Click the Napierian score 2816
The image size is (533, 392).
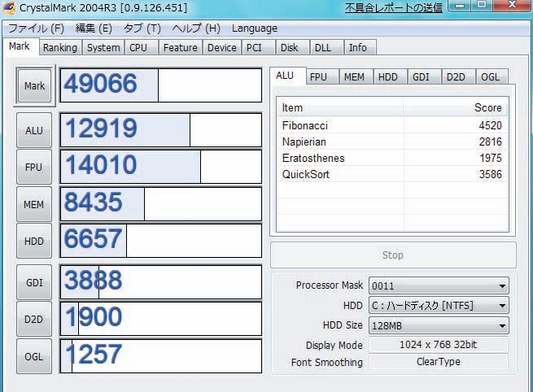click(490, 142)
